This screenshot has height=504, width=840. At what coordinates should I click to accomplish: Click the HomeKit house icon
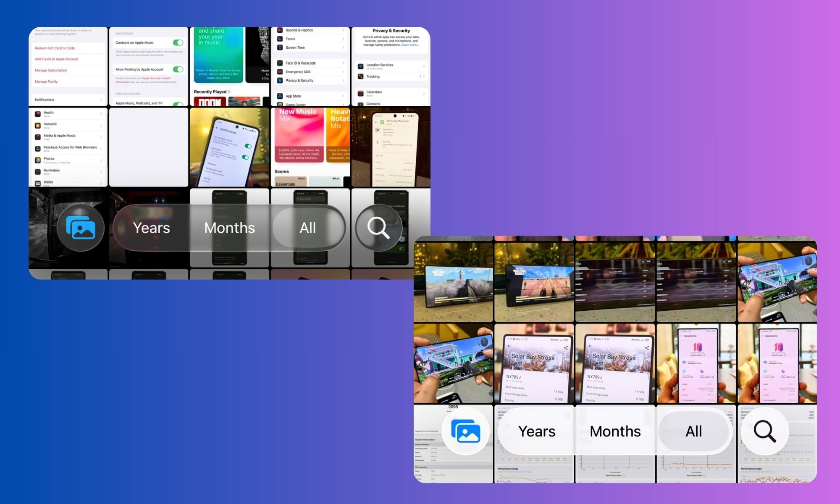[38, 125]
